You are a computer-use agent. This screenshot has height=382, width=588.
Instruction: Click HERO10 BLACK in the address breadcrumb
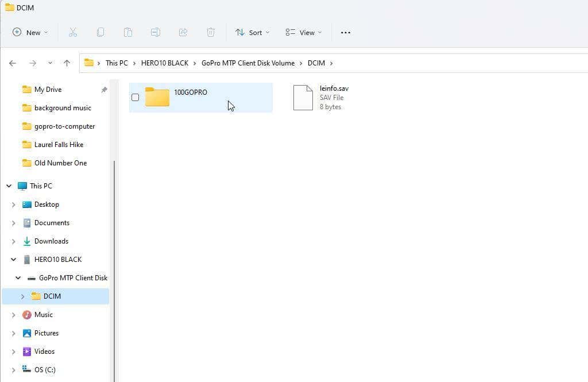[165, 63]
